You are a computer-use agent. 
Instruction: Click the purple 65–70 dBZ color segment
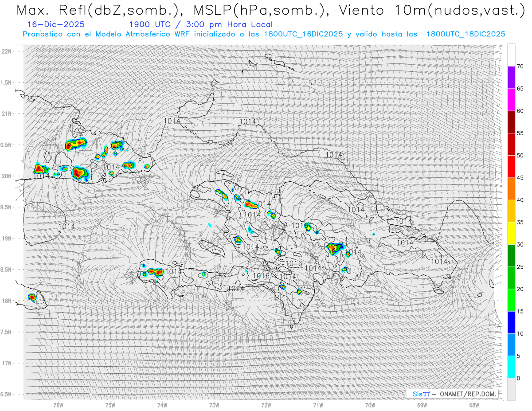tap(511, 78)
